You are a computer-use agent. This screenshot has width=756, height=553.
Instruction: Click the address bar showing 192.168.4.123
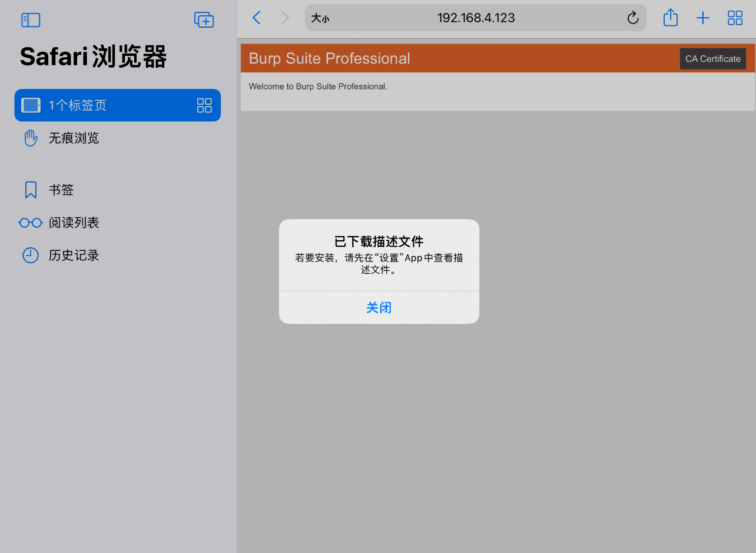pos(476,18)
